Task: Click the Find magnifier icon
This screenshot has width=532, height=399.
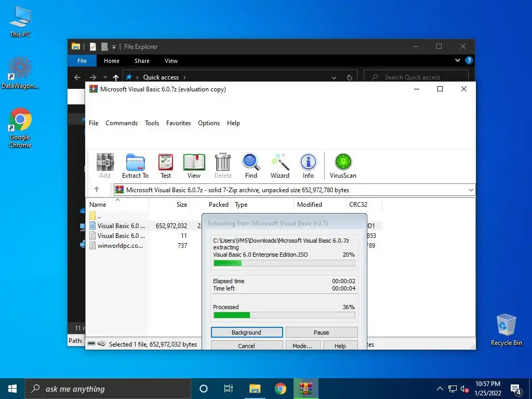Action: coord(251,166)
